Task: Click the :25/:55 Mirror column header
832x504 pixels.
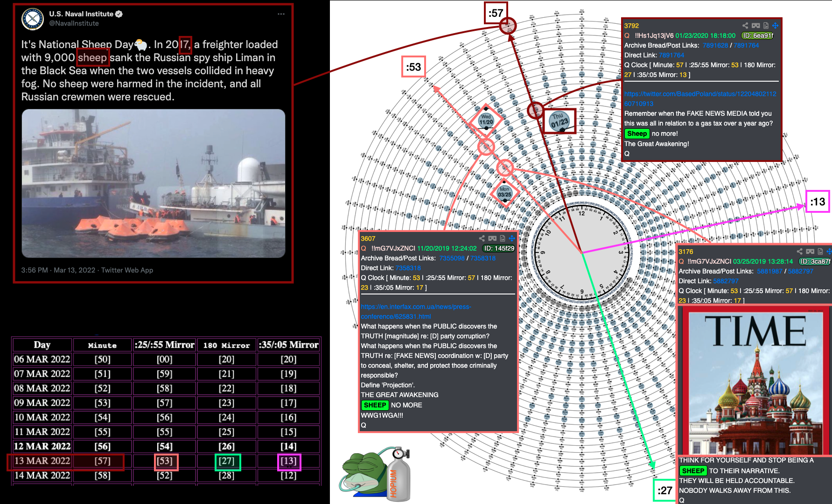Action: (164, 345)
